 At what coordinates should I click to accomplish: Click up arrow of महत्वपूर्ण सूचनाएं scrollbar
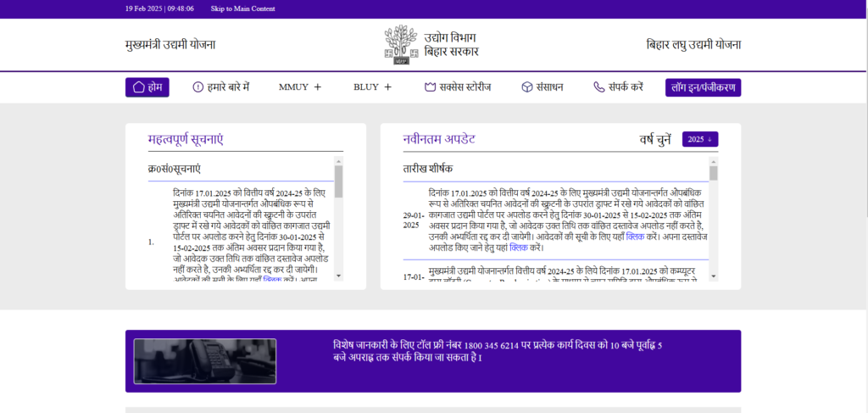[339, 160]
